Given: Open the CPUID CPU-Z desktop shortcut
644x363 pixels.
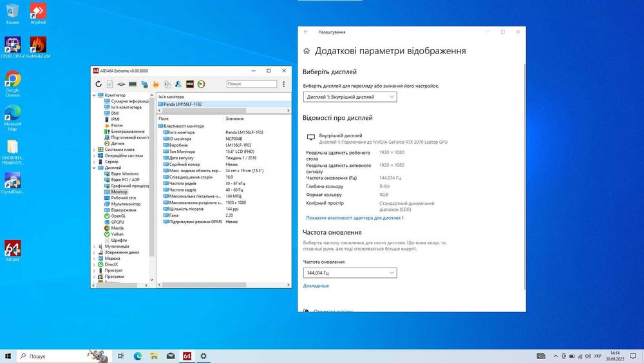Looking at the screenshot, I should (x=13, y=47).
